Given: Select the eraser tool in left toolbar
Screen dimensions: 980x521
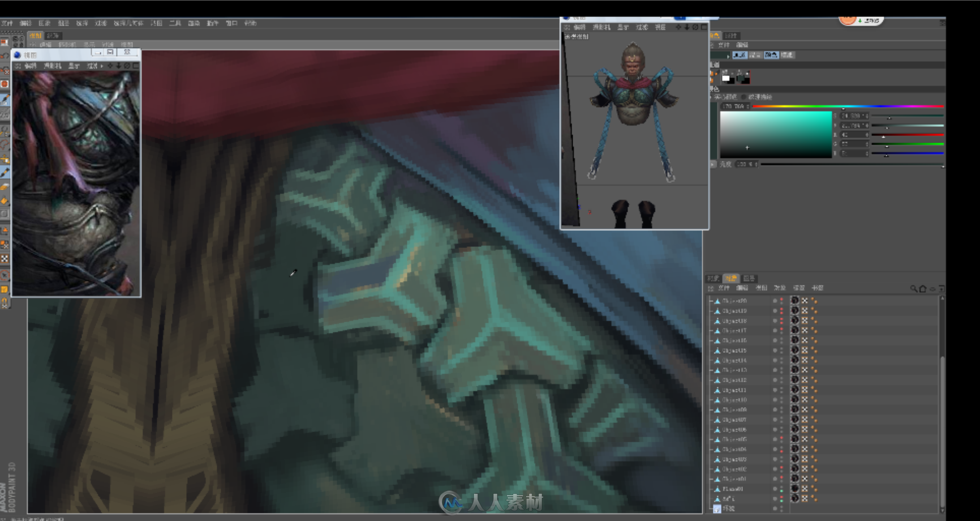Looking at the screenshot, I should click(x=5, y=186).
